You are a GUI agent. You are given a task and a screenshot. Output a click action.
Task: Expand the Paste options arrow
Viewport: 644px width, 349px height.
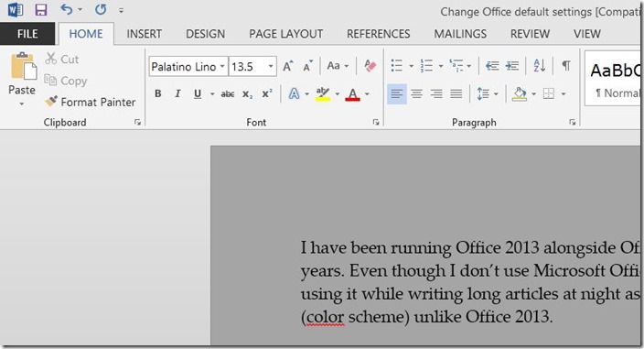(22, 104)
